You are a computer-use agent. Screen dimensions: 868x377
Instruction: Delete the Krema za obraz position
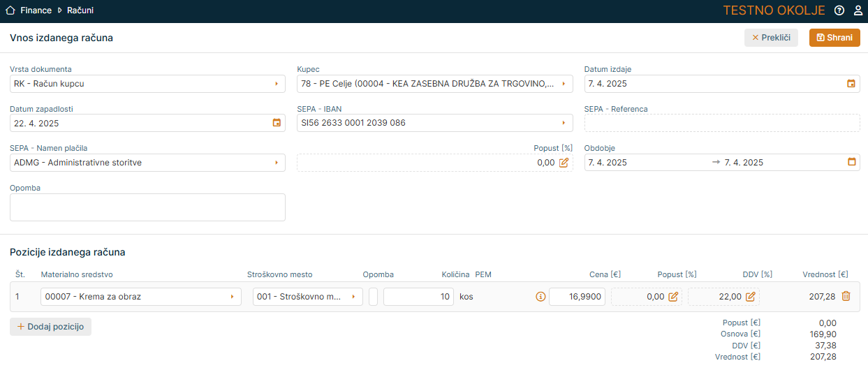pyautogui.click(x=846, y=296)
